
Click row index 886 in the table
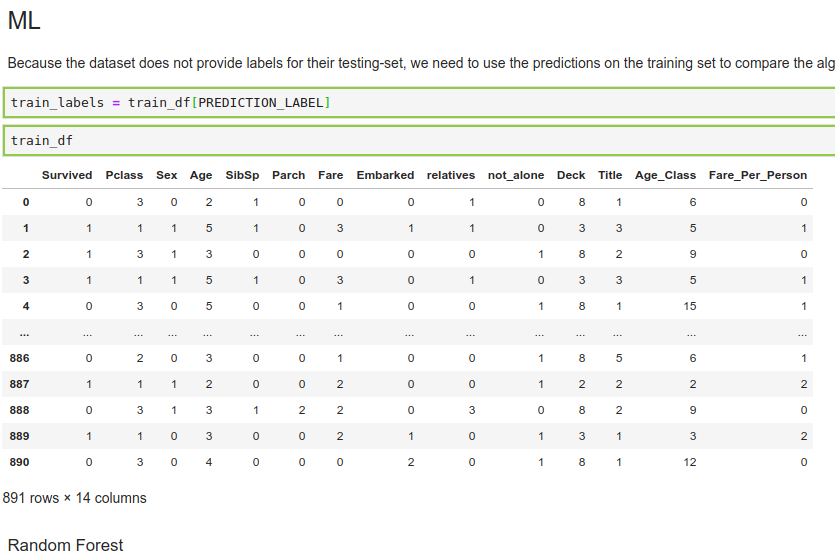click(20, 358)
